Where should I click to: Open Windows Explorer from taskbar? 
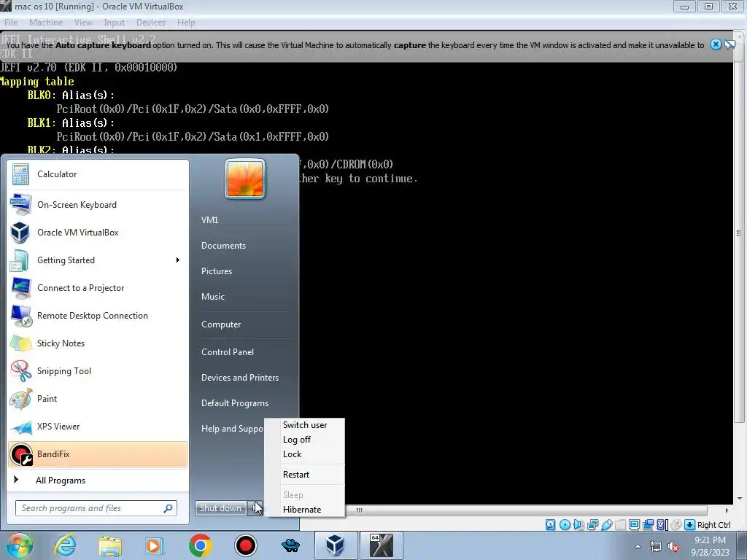(x=110, y=545)
